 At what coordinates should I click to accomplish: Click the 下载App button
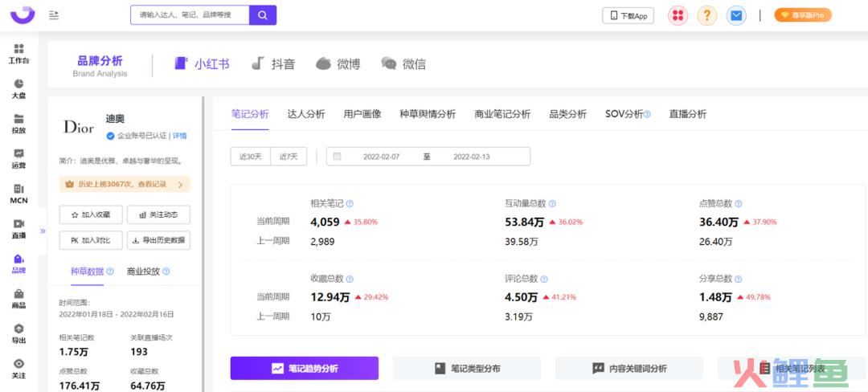pyautogui.click(x=628, y=15)
